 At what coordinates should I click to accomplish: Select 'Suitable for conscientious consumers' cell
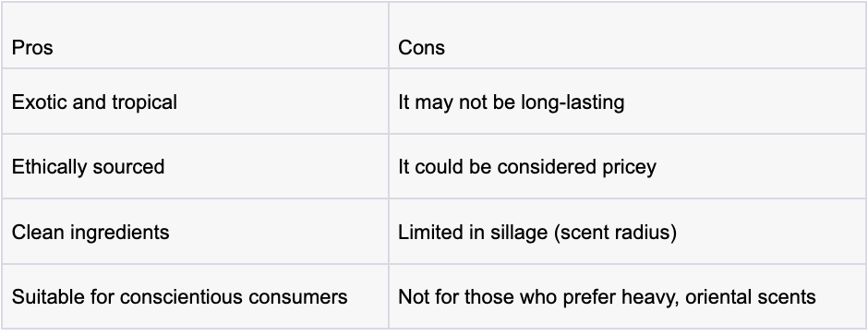[x=195, y=296]
